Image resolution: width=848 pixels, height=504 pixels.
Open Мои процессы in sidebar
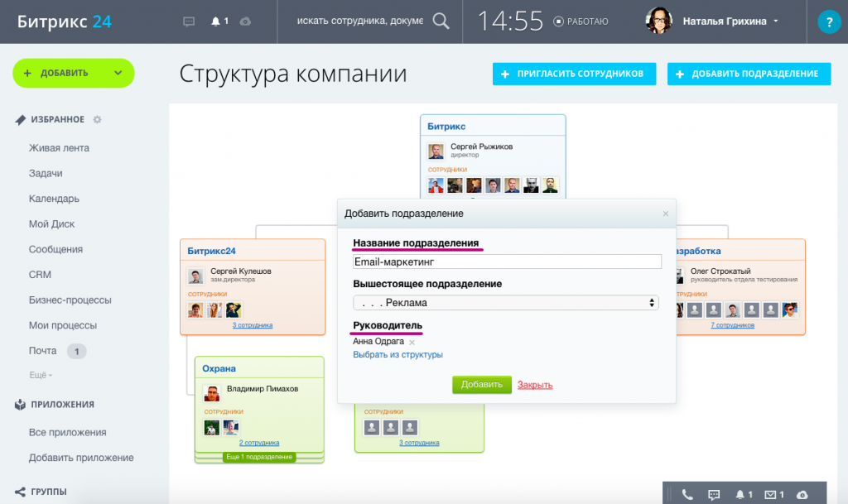(63, 326)
